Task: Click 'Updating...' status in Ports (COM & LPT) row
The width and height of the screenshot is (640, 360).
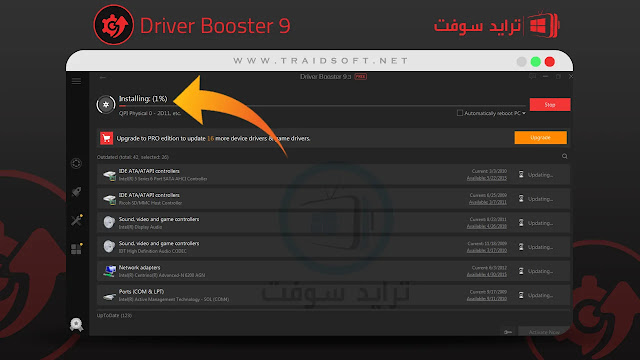Action: tap(540, 296)
